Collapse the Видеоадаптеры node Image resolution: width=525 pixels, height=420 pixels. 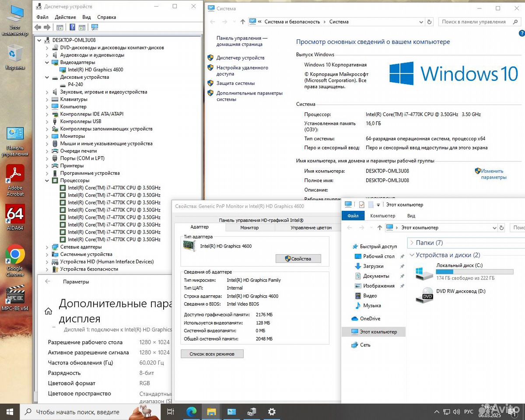(47, 63)
